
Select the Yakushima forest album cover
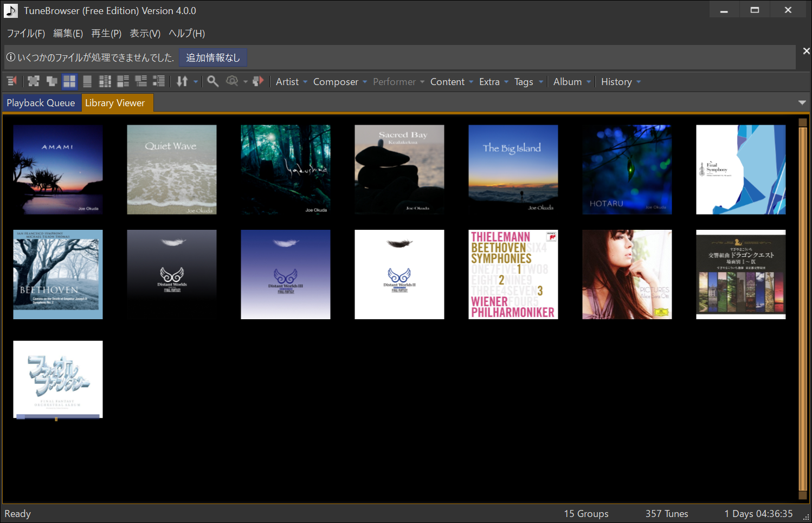click(x=286, y=170)
